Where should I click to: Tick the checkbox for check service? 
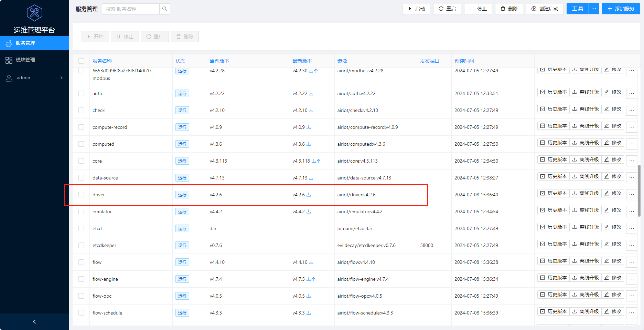pyautogui.click(x=81, y=110)
